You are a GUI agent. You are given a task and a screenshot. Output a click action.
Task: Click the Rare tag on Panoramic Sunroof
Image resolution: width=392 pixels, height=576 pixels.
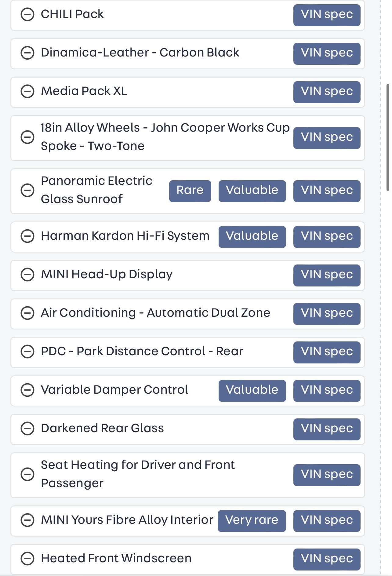[x=190, y=191]
